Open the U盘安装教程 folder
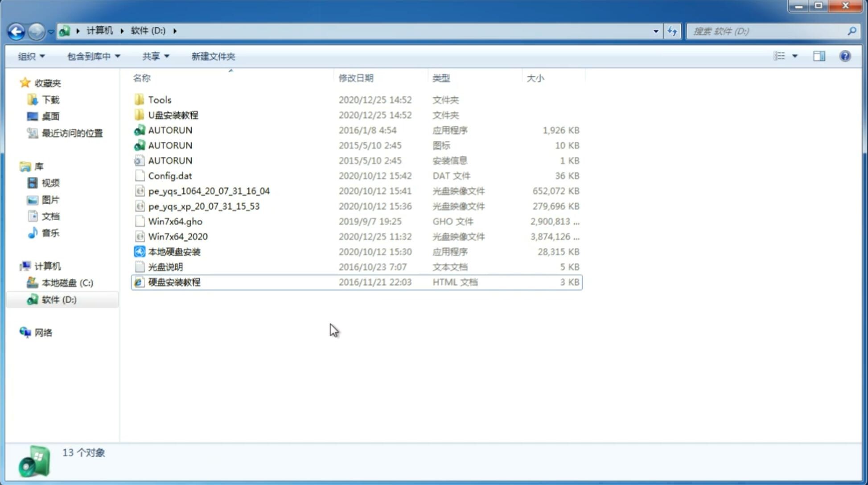Image resolution: width=868 pixels, height=485 pixels. [x=173, y=115]
